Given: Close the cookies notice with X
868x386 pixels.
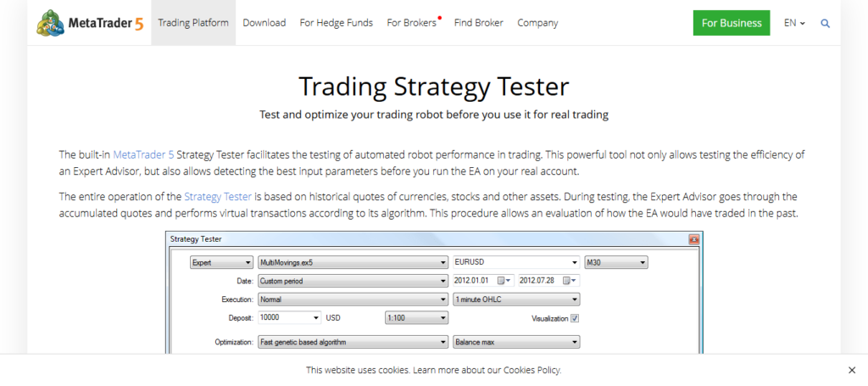Looking at the screenshot, I should (x=852, y=370).
